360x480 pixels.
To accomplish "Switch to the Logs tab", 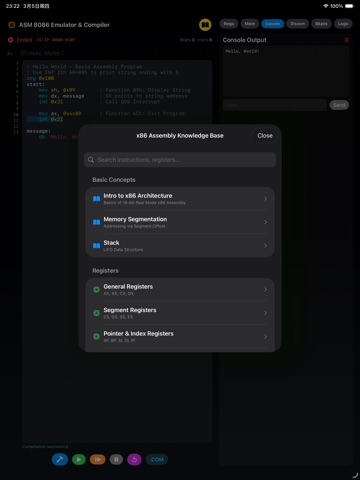I will (343, 24).
